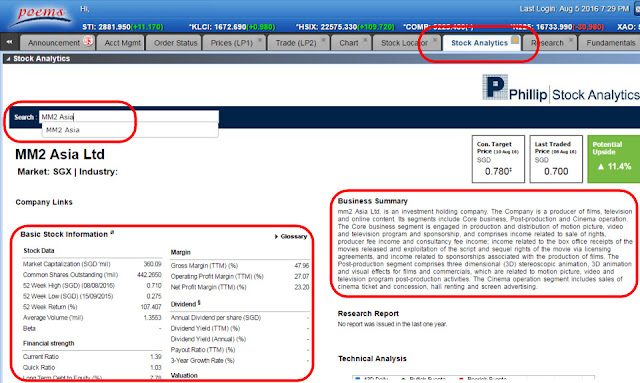Open the Research tab
Viewport: 640px width, 383px height.
tap(547, 43)
